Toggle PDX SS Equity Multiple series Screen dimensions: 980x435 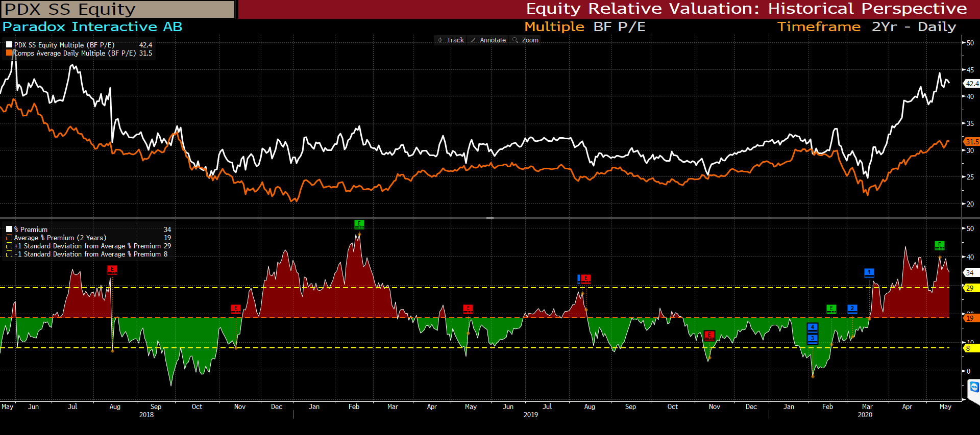pyautogui.click(x=9, y=45)
